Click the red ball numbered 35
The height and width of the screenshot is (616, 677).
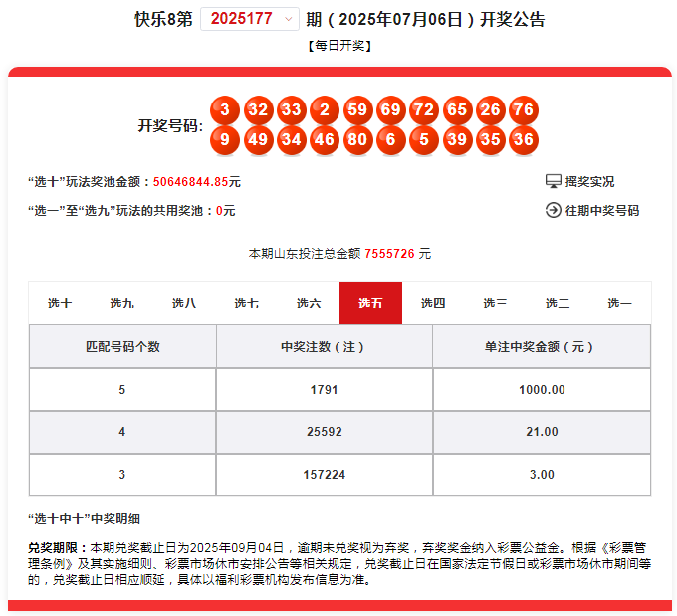(491, 140)
